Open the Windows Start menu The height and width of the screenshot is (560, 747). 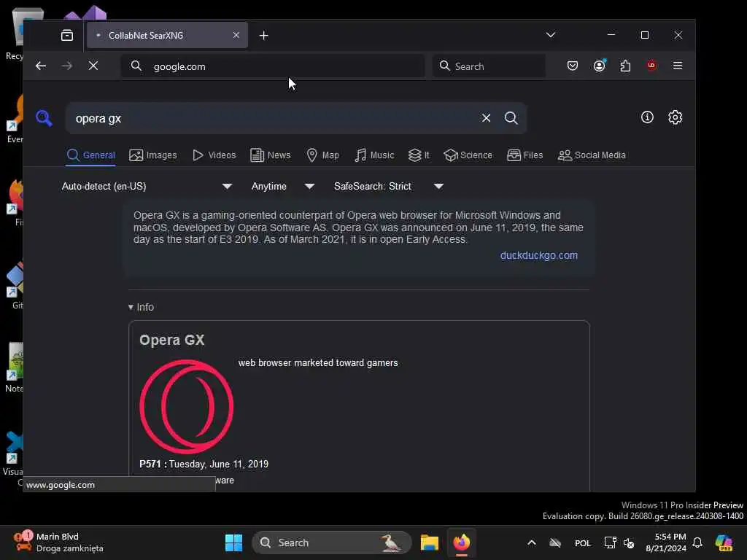click(233, 542)
